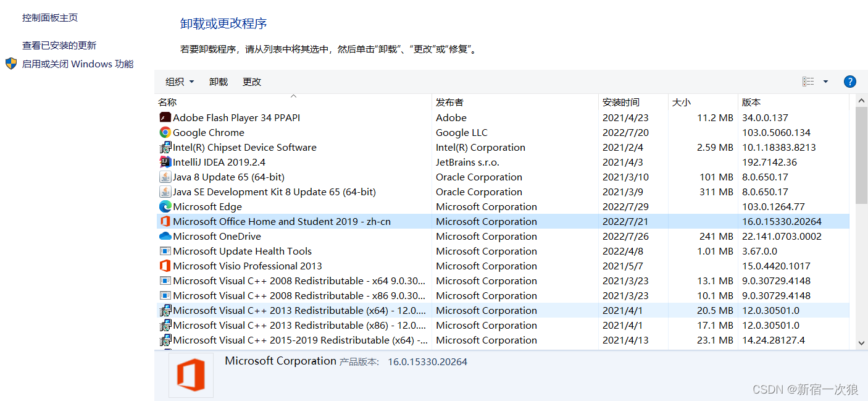
Task: Click the scrollbar up arrow
Action: (x=861, y=101)
